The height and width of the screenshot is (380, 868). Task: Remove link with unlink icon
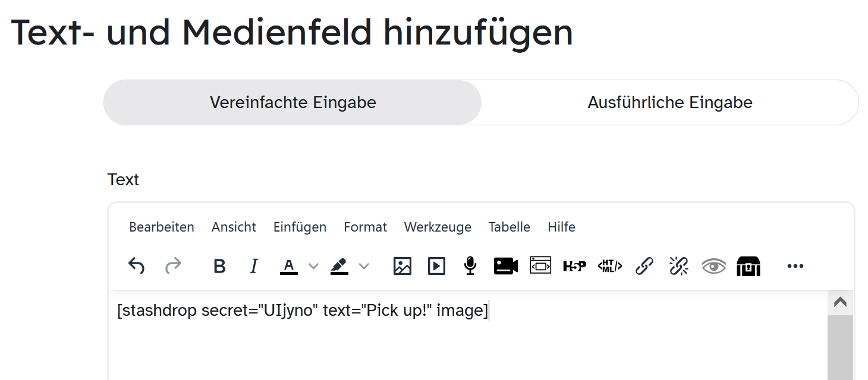pos(678,266)
